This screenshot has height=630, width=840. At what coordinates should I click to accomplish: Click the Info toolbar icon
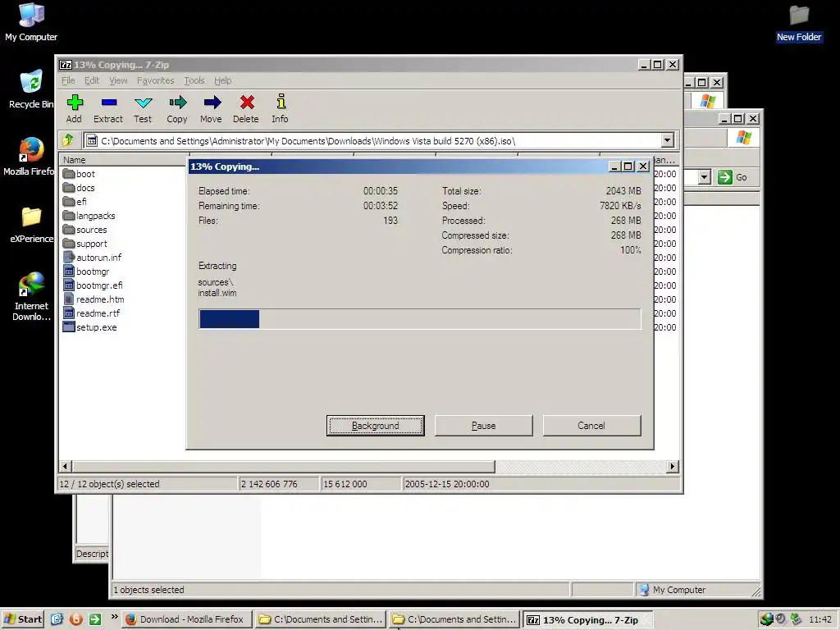click(281, 109)
